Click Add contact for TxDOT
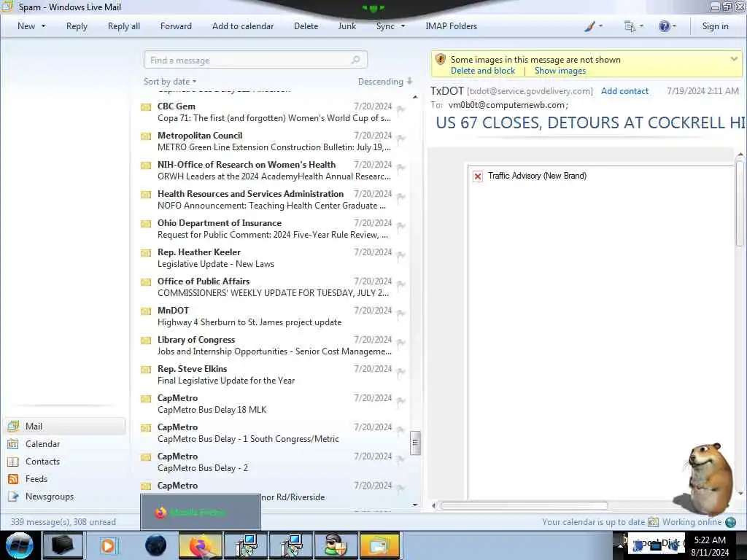This screenshot has width=747, height=560. tap(624, 91)
